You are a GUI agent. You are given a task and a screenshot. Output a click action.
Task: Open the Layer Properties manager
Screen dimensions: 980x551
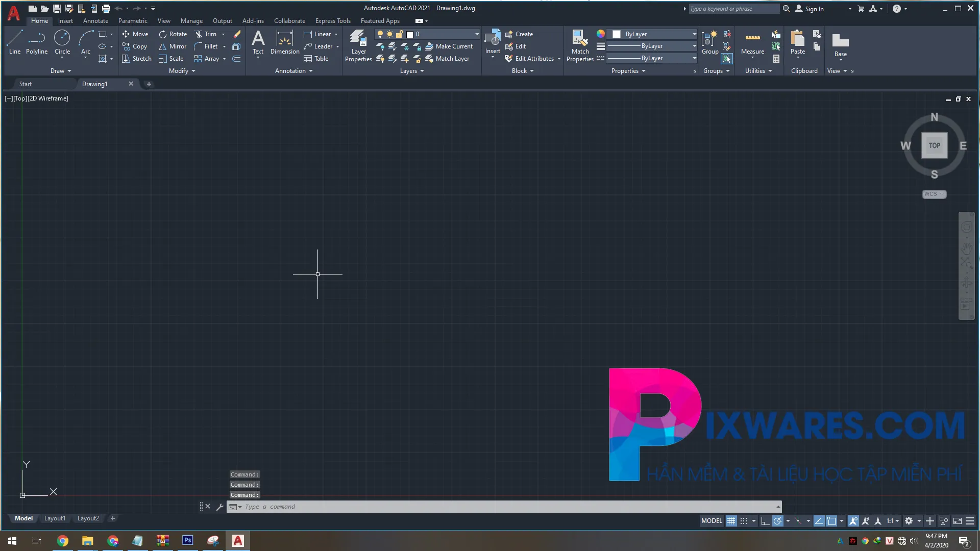[x=358, y=45]
